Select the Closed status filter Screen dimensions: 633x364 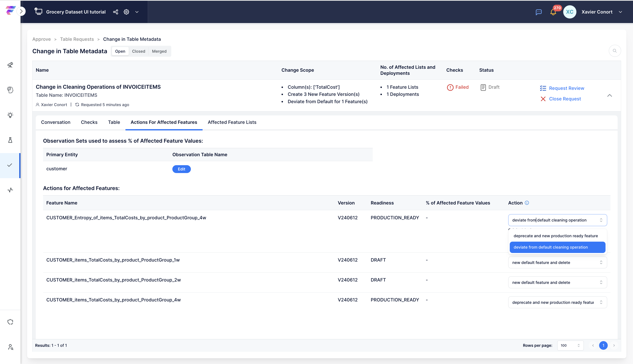(x=139, y=51)
